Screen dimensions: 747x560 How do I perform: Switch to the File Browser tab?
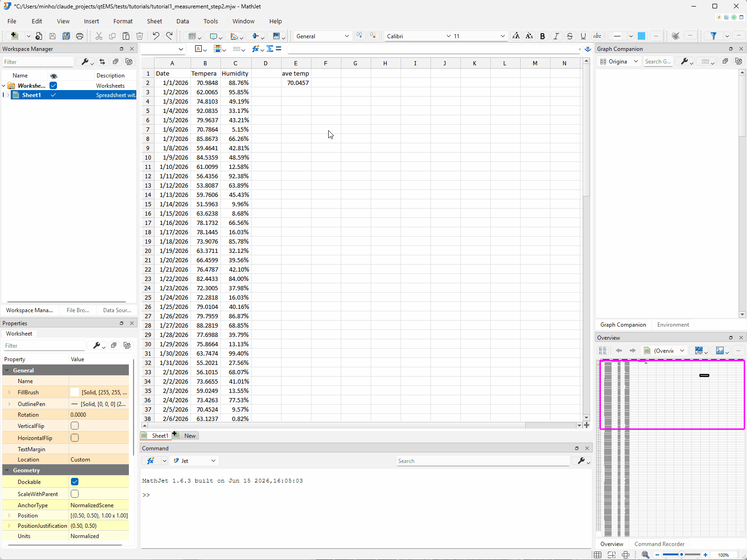[78, 310]
